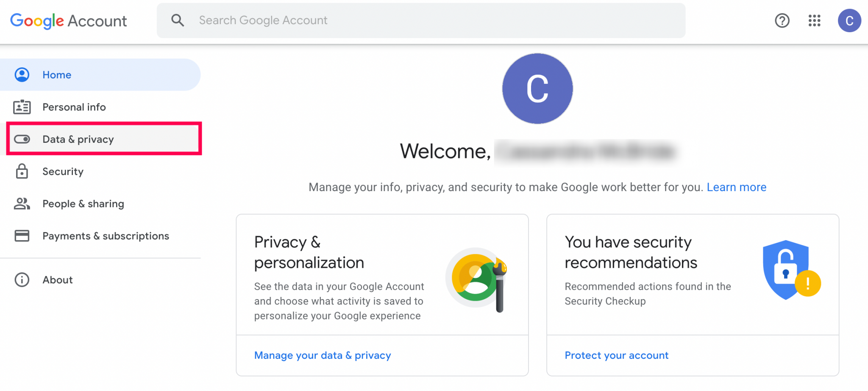This screenshot has width=868, height=391.
Task: Select the Personal info card icon
Action: [22, 107]
